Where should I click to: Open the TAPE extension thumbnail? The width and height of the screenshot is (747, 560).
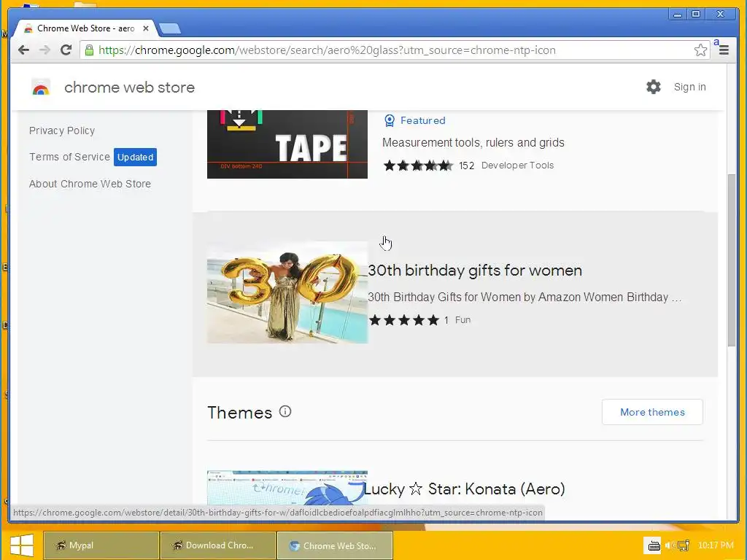[x=287, y=144]
